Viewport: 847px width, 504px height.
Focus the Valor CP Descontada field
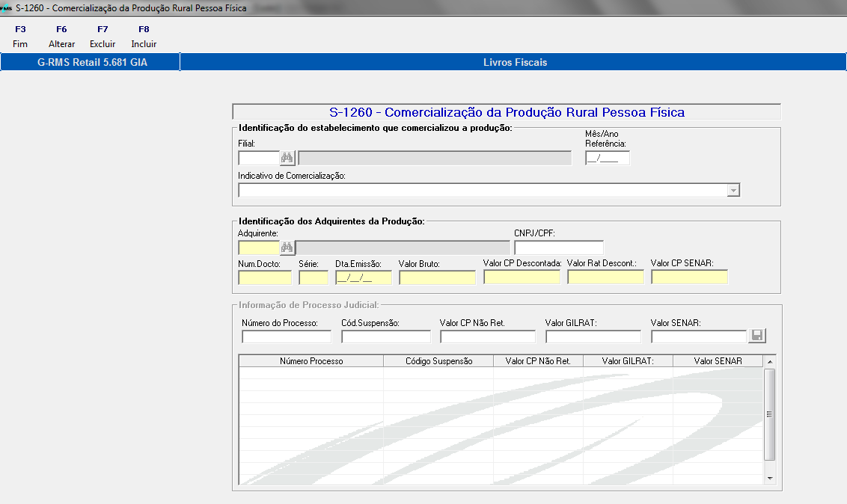tap(522, 277)
